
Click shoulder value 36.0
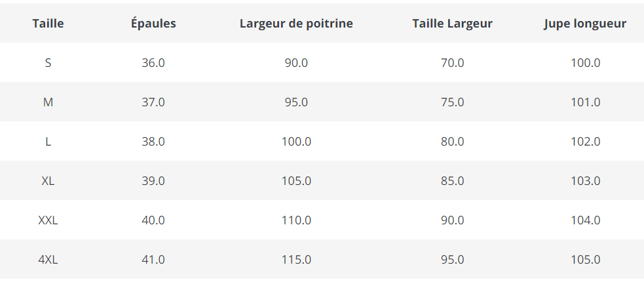coord(153,63)
